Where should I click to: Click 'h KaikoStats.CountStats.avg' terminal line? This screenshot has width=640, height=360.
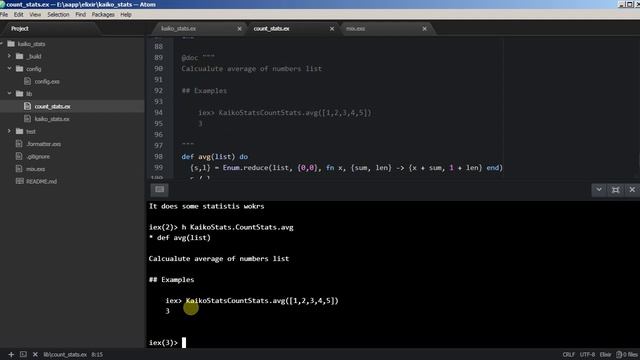coord(238,227)
